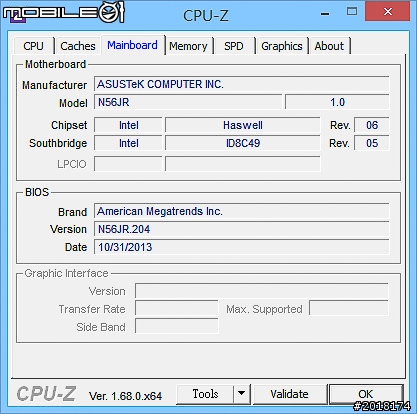Click the 10/31/2013 BIOS date field
417x414 pixels.
pos(242,247)
